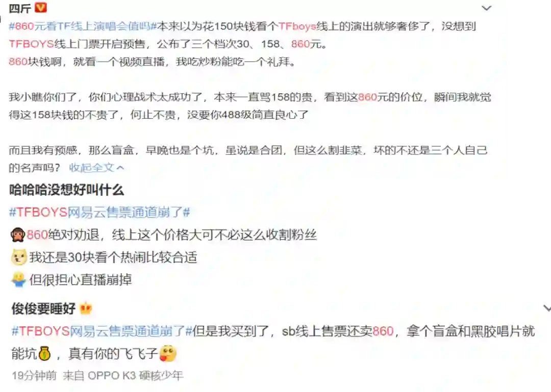Click the small arrow after 收起全文
The width and height of the screenshot is (551, 392).
pos(120,168)
